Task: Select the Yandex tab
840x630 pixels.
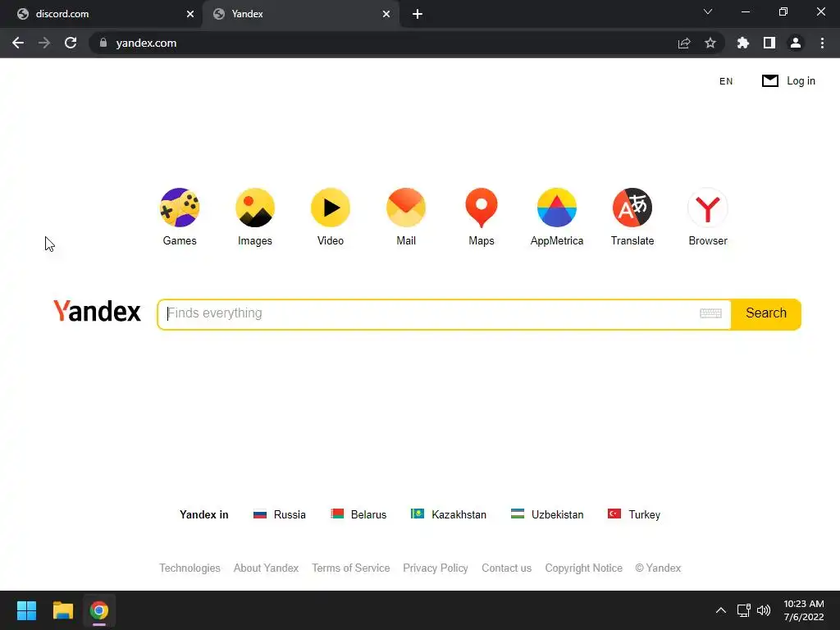Action: click(x=300, y=14)
